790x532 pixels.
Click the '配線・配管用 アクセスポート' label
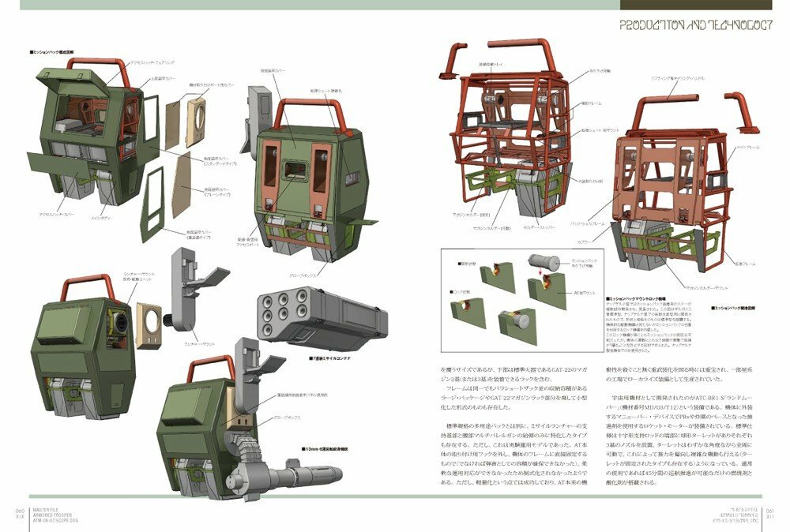tap(247, 242)
